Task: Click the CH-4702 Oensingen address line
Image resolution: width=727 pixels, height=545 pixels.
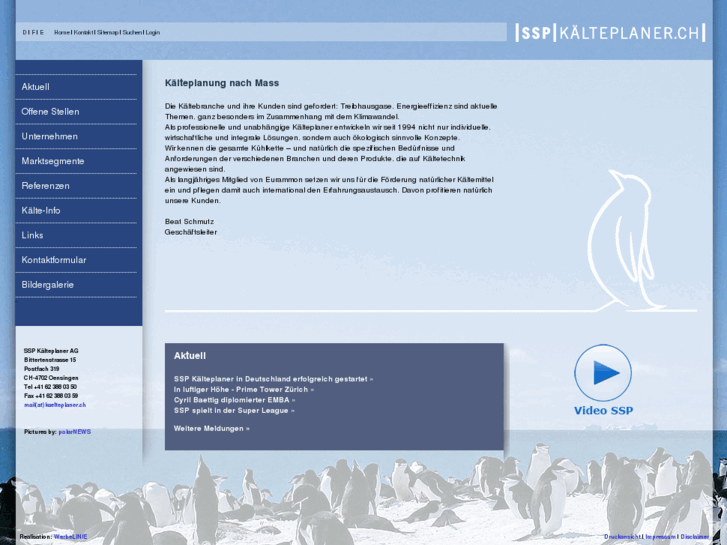Action: coord(51,378)
